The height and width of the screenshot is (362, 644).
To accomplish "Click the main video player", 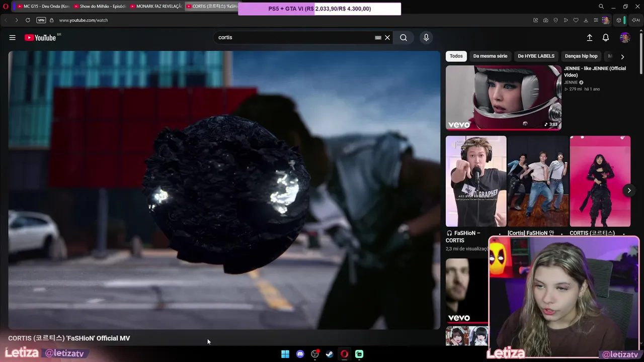I will [x=224, y=190].
